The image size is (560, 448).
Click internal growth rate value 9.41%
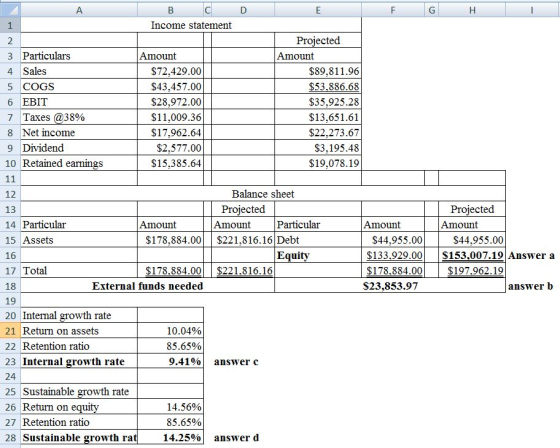[170, 362]
